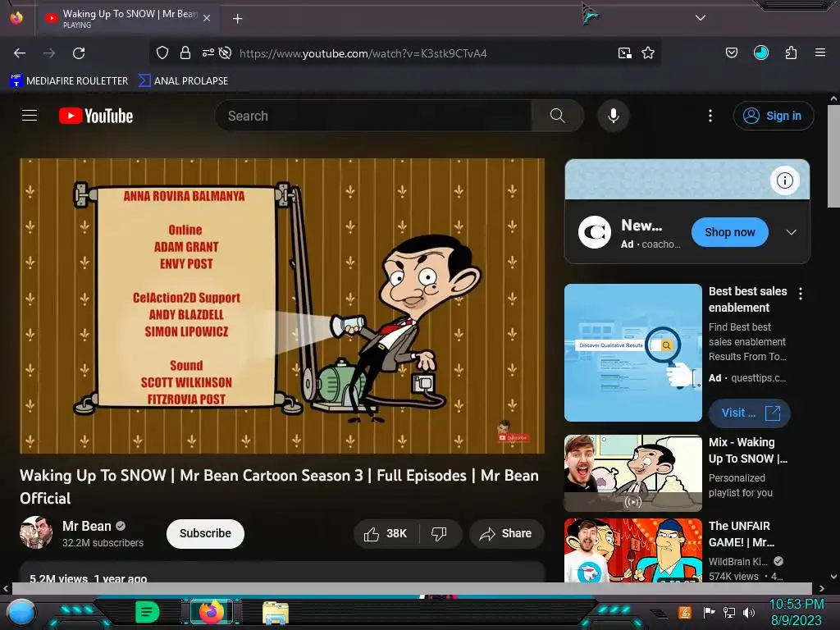Open the Firefox application menu hamburger
The width and height of the screenshot is (840, 630).
[x=820, y=52]
